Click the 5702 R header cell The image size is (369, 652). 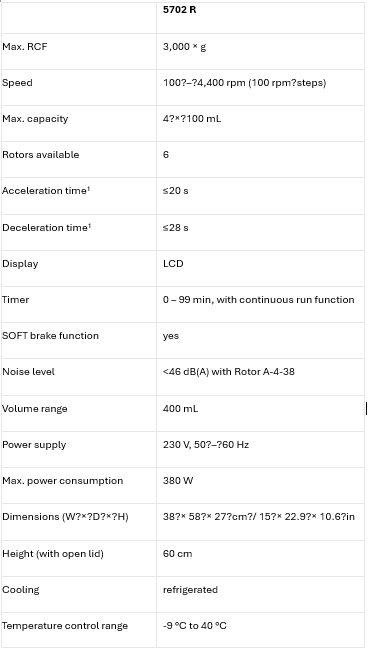pyautogui.click(x=260, y=17)
